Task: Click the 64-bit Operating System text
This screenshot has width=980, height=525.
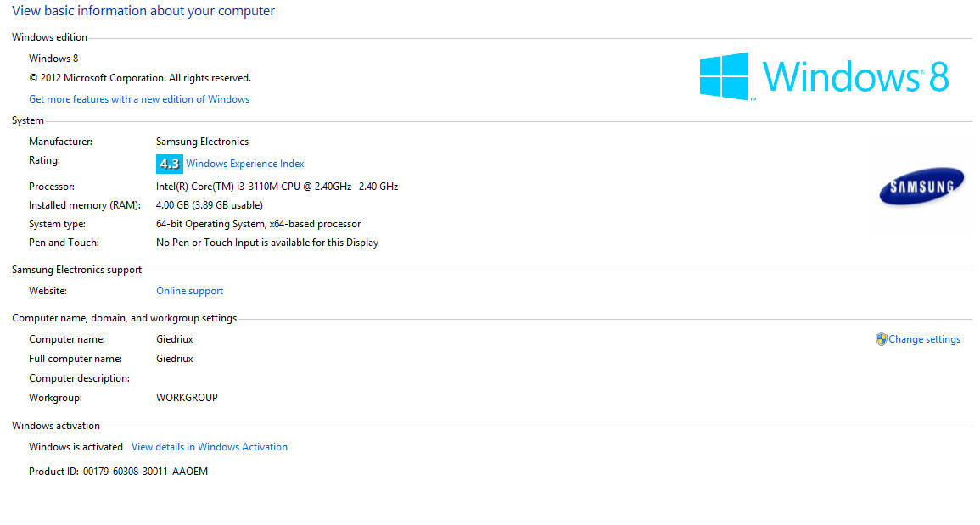Action: (x=258, y=224)
